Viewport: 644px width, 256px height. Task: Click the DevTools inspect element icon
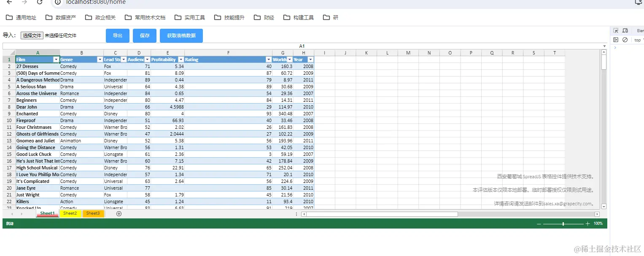click(616, 31)
